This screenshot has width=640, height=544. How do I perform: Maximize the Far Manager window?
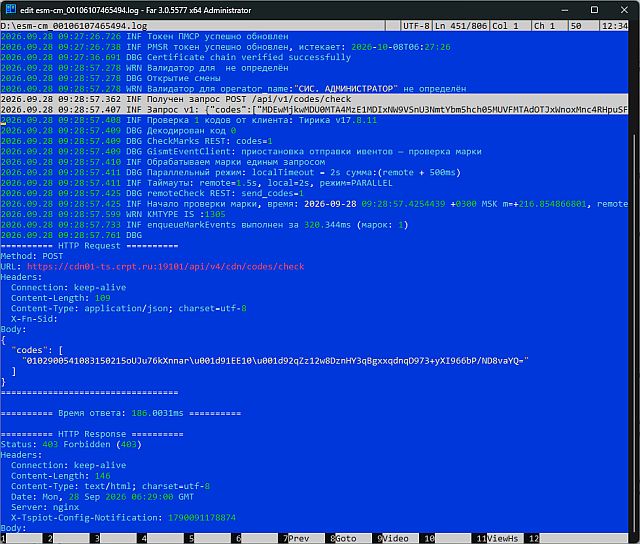click(594, 9)
